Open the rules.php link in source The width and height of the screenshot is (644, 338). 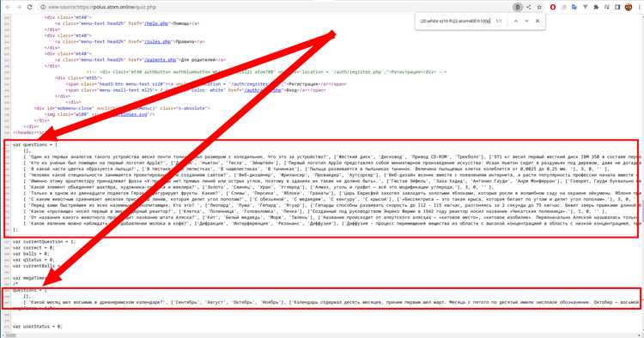pos(157,41)
